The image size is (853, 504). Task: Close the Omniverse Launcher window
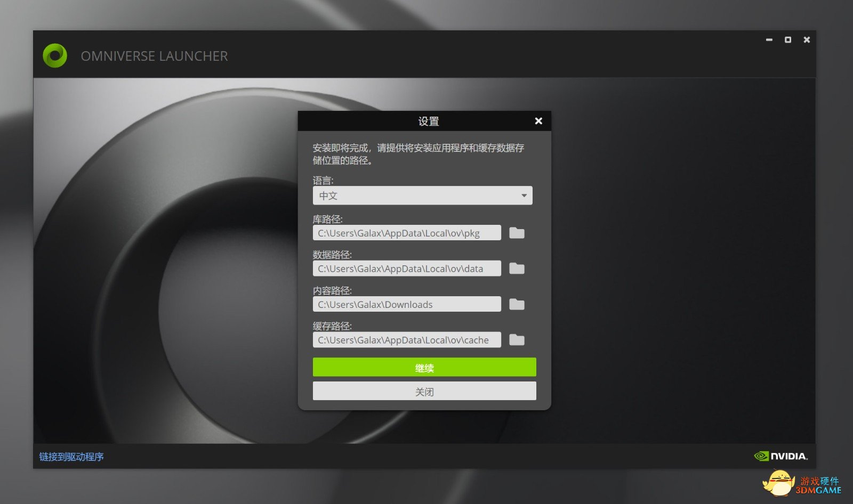coord(807,40)
